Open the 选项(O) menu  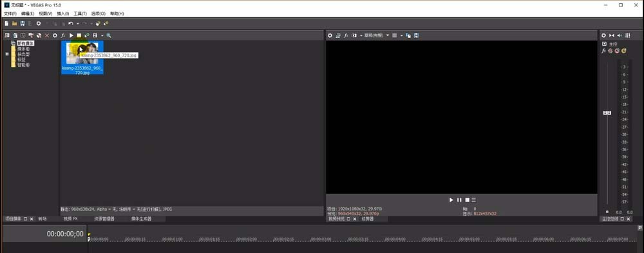pyautogui.click(x=98, y=14)
